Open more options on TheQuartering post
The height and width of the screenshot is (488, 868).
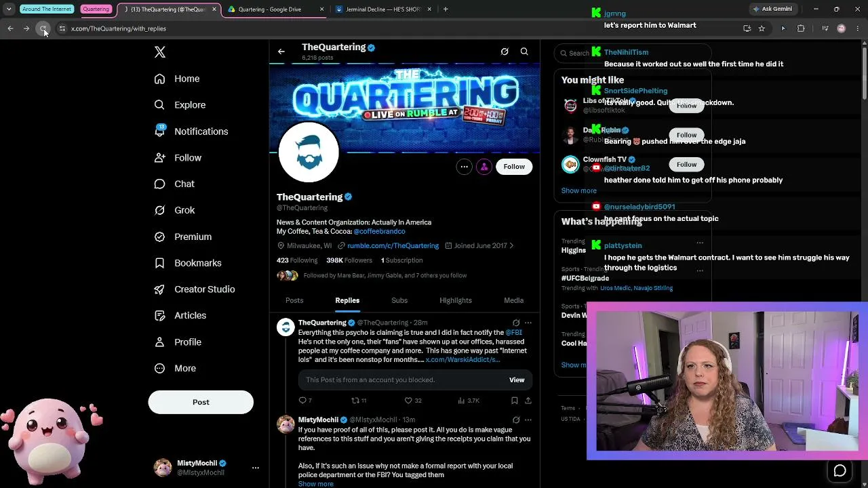point(528,323)
